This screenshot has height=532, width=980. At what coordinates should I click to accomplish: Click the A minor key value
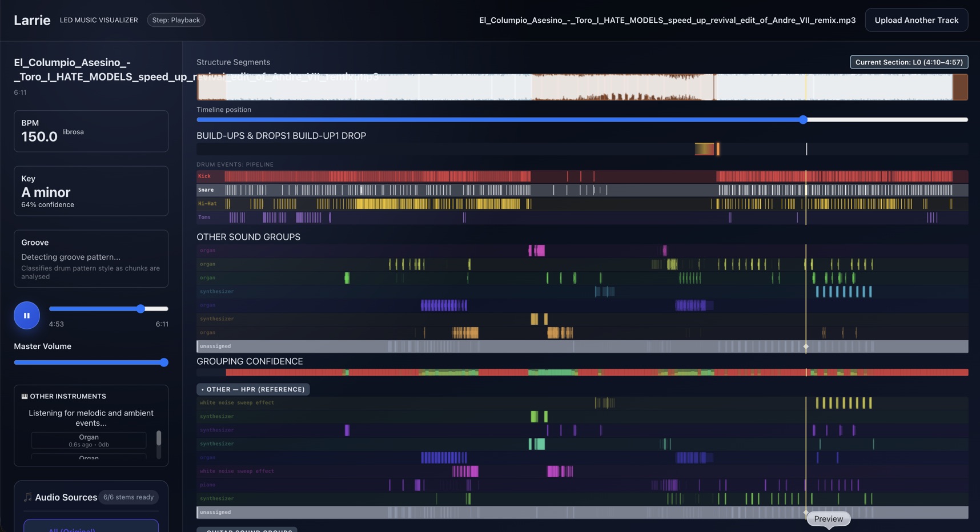click(x=46, y=192)
